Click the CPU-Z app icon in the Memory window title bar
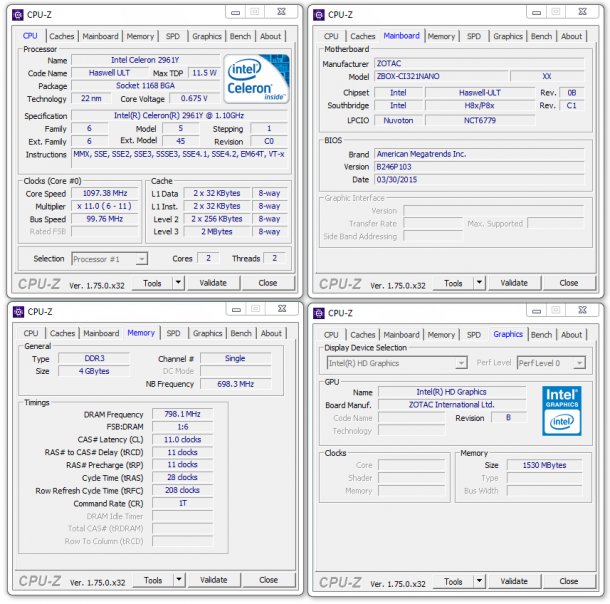Image resolution: width=610 pixels, height=604 pixels. [18, 312]
